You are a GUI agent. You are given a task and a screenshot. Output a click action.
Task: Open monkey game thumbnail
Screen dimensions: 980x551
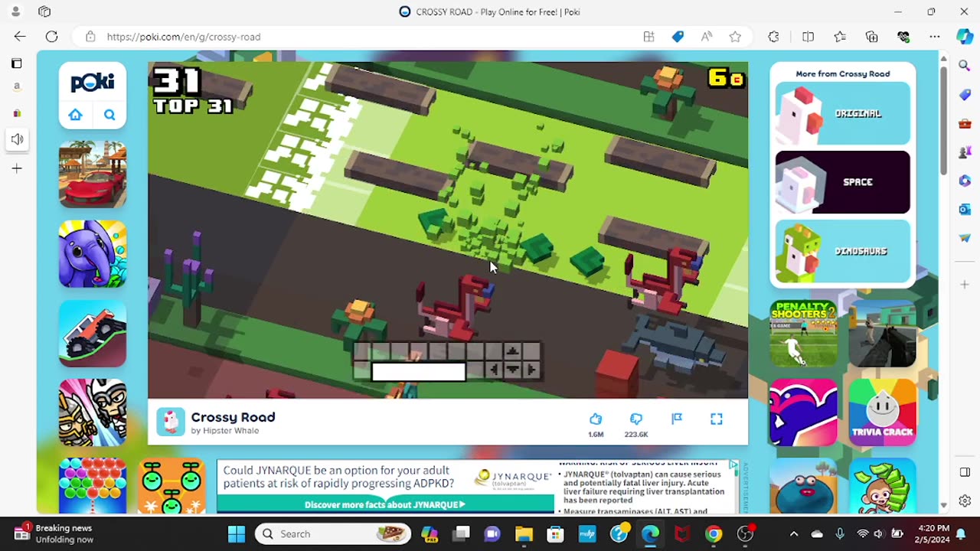coord(882,486)
